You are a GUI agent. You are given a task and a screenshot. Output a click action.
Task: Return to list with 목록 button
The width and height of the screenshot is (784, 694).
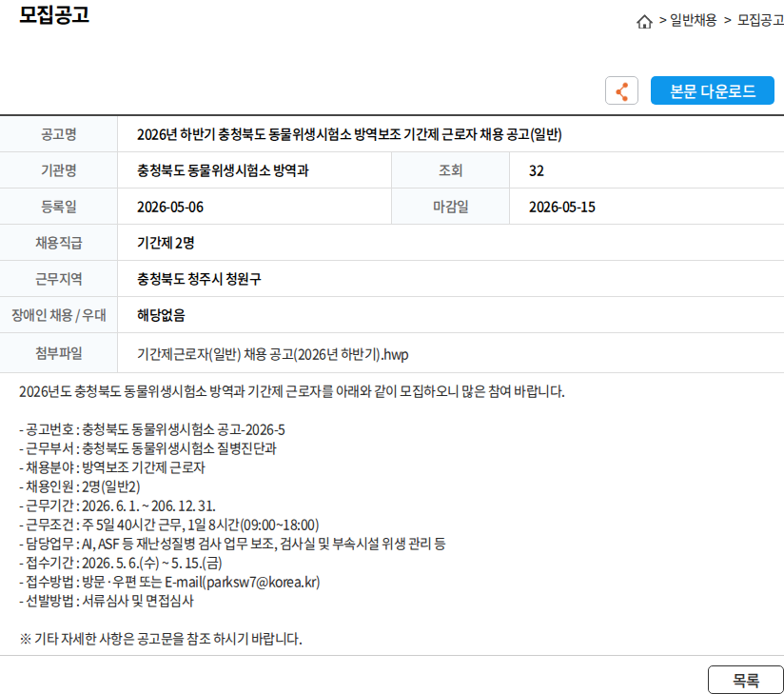coord(746,680)
